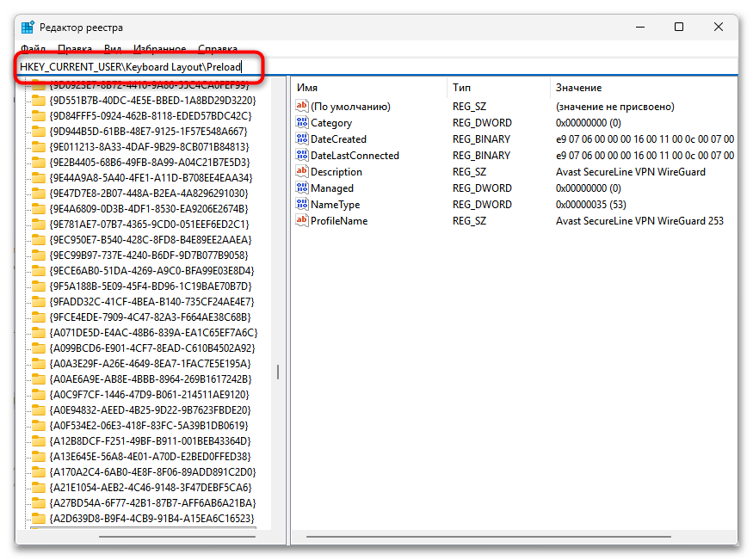Click the DWORD icon next to NameType

(x=301, y=204)
